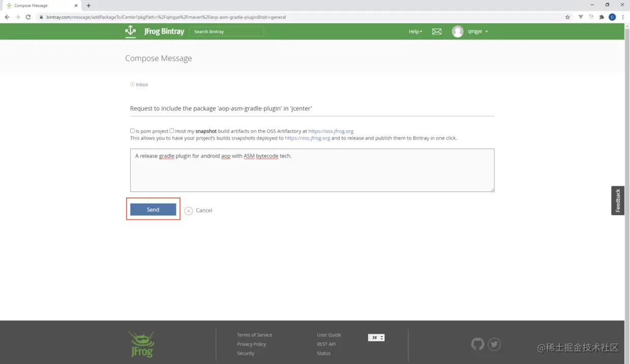Expand the Help dropdown
Viewport: 630px width, 364px height.
pos(415,31)
